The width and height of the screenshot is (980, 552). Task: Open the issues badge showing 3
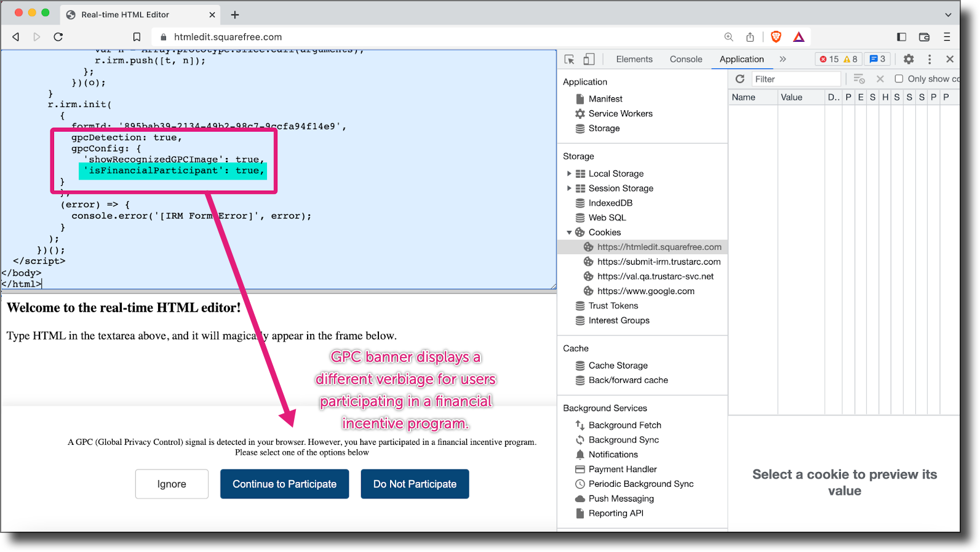coord(877,59)
